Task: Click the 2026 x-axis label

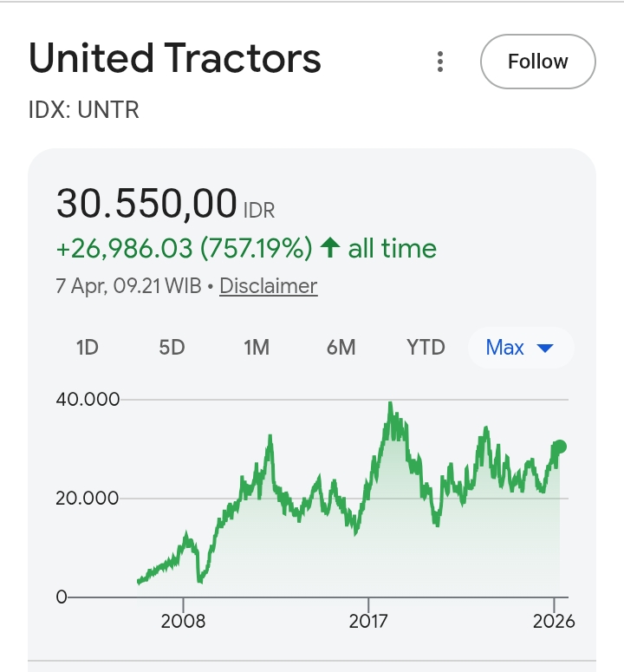Action: (x=554, y=622)
